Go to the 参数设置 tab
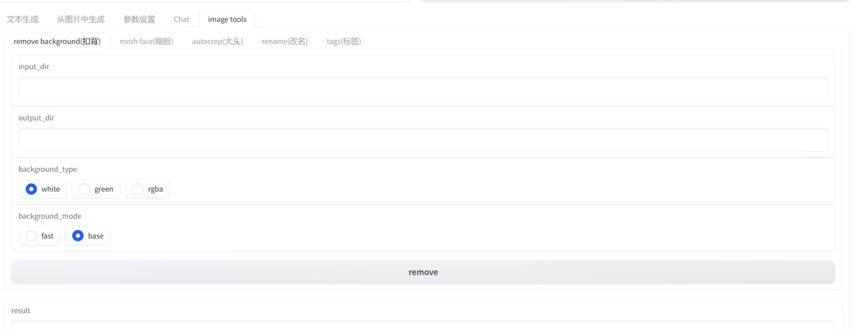Screen dimensions: 868x329 (x=139, y=20)
